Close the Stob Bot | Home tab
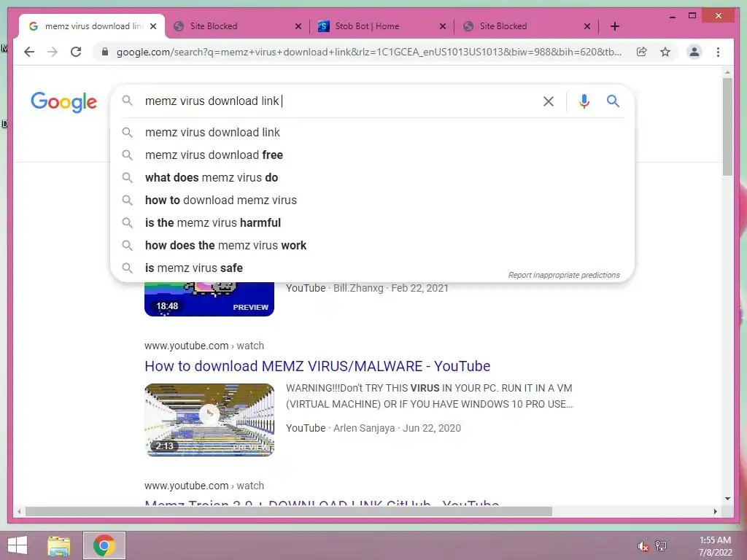This screenshot has height=560, width=747. [443, 26]
